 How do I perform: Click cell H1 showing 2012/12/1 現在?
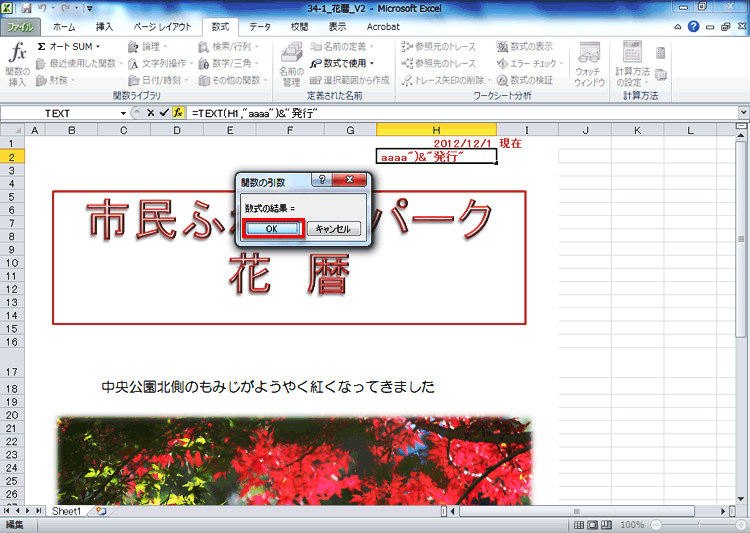click(x=436, y=143)
